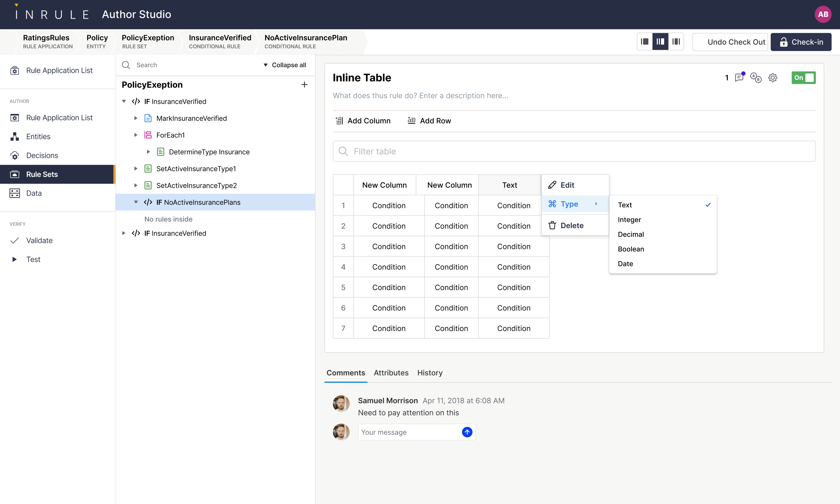The height and width of the screenshot is (504, 840).
Task: Collapse the first IF InsuranceVerified node
Action: click(124, 101)
